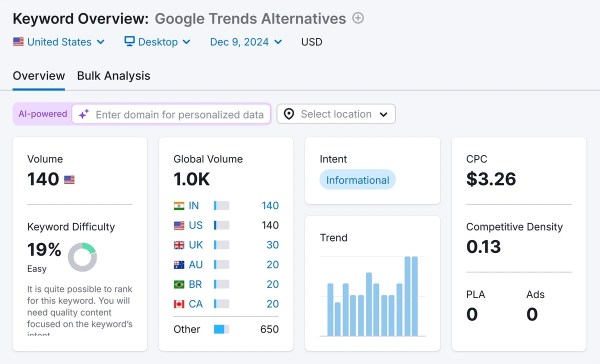
Task: Click the India flag in Global Volume
Action: [179, 206]
